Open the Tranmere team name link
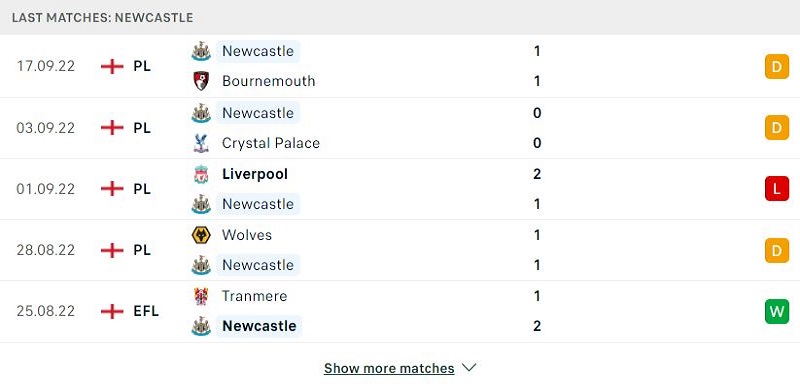Image resolution: width=800 pixels, height=391 pixels. coord(255,296)
